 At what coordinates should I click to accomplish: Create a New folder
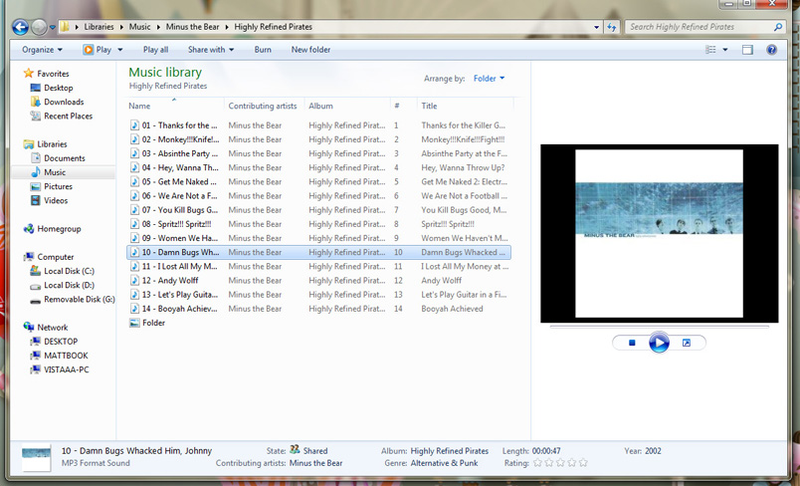[311, 49]
